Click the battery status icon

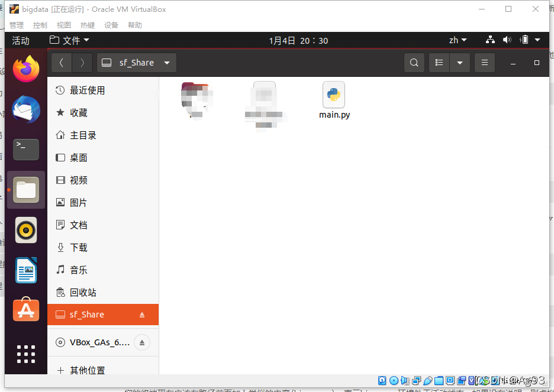(x=524, y=40)
